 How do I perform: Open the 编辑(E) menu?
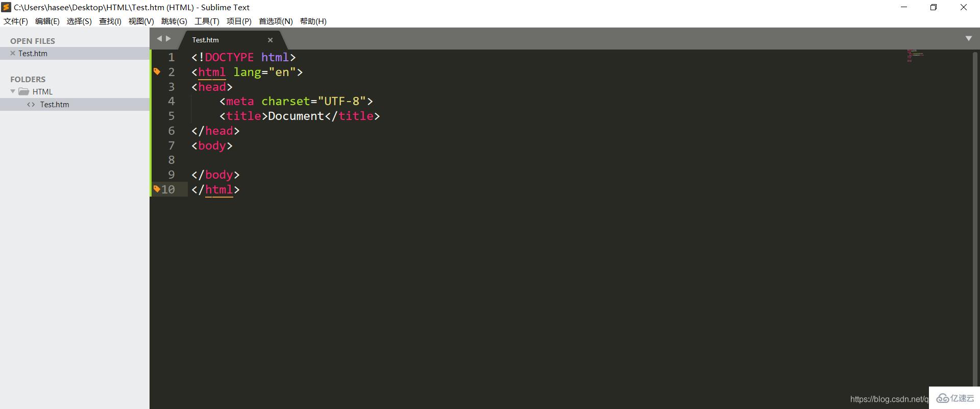[x=47, y=21]
